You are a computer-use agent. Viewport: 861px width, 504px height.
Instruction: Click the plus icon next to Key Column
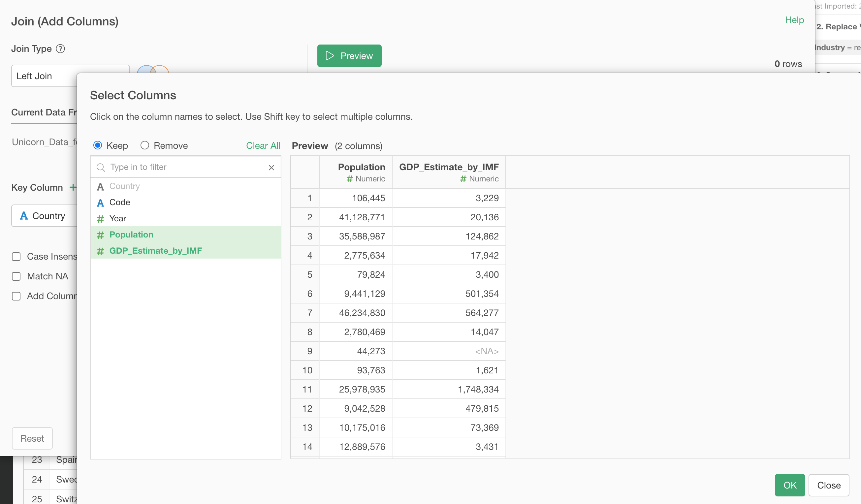coord(73,187)
